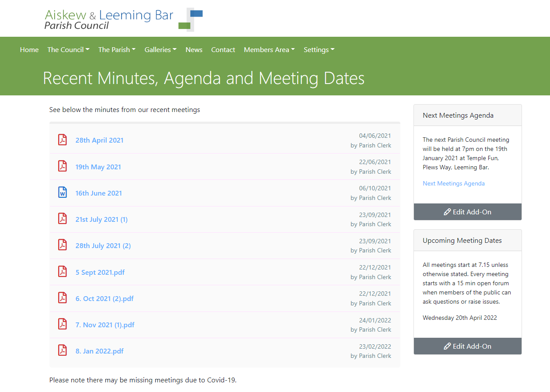Open the Next Meetings Agenda link

pos(453,183)
